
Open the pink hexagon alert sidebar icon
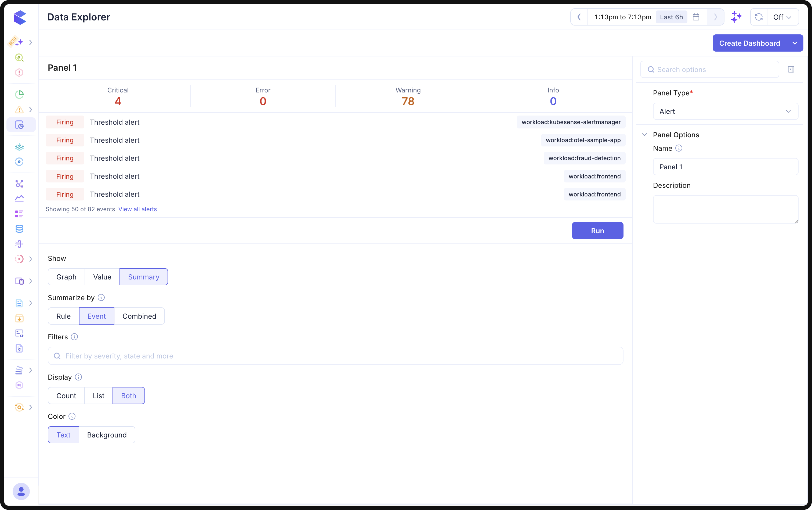(x=19, y=73)
